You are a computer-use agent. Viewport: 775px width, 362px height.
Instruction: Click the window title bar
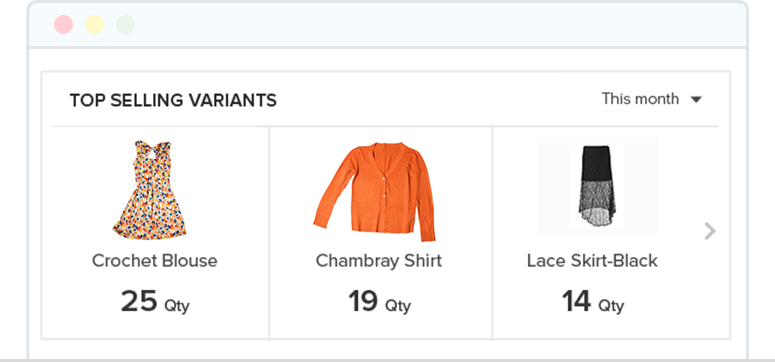click(x=388, y=25)
